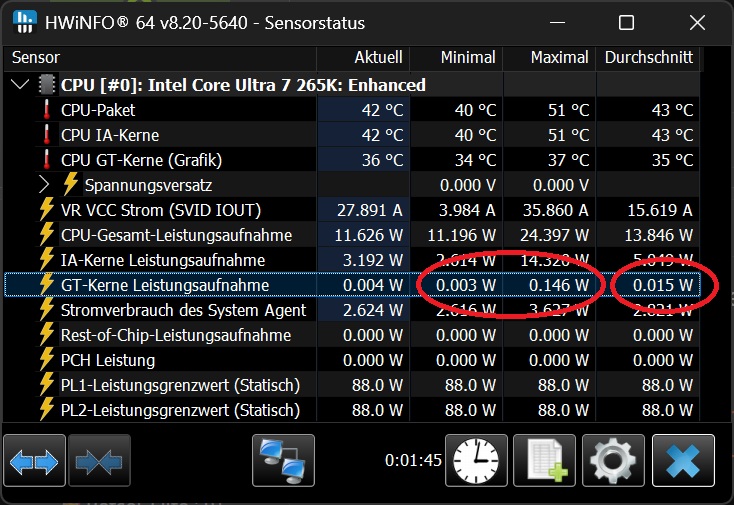The image size is (734, 505).
Task: Click lightning icon beside CPU-Gesamt-Leistungsaufnahme
Action: pos(47,234)
